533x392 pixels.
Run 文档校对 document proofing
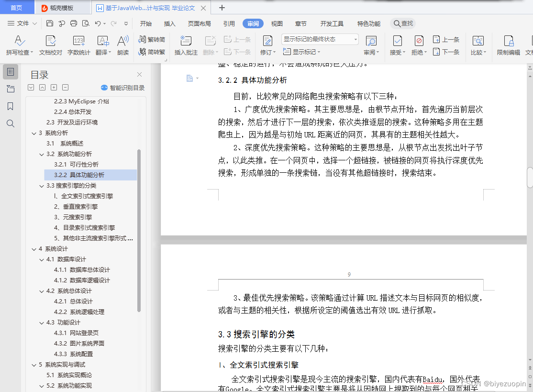point(50,45)
